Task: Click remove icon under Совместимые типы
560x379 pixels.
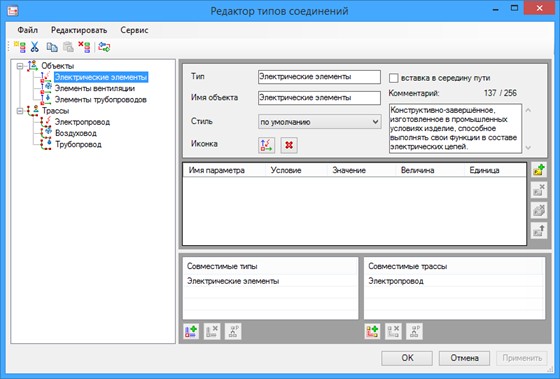Action: pyautogui.click(x=212, y=331)
